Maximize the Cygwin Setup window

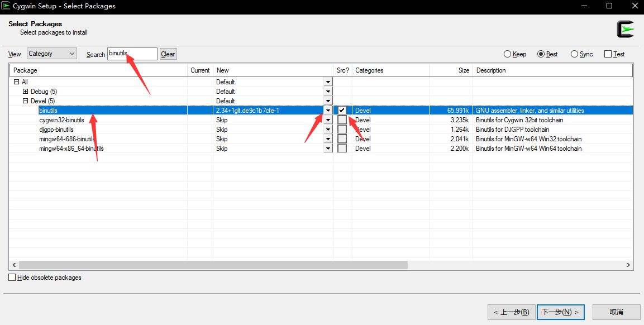609,6
